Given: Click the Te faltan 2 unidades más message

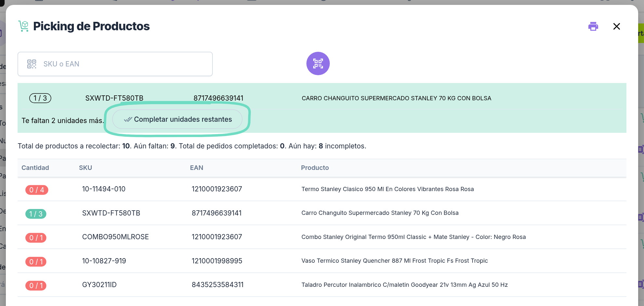Looking at the screenshot, I should coord(63,120).
